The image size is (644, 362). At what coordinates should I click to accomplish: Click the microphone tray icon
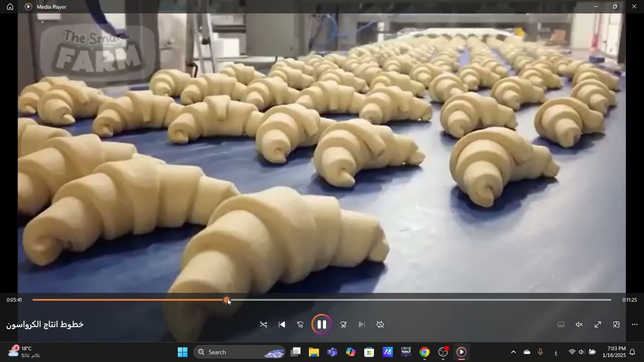(x=540, y=352)
